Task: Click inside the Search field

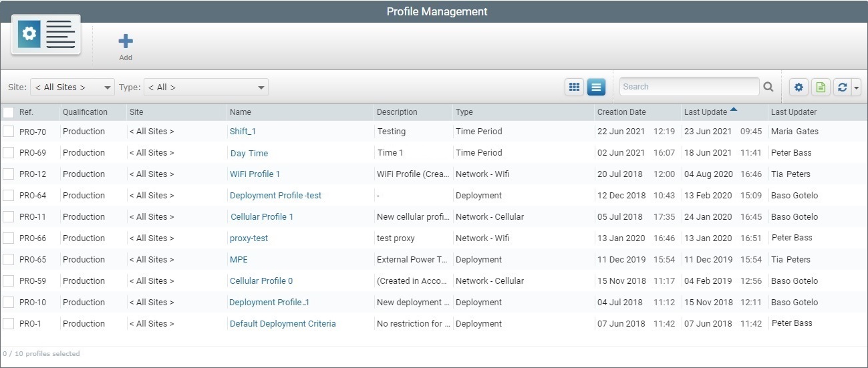Action: coord(689,87)
